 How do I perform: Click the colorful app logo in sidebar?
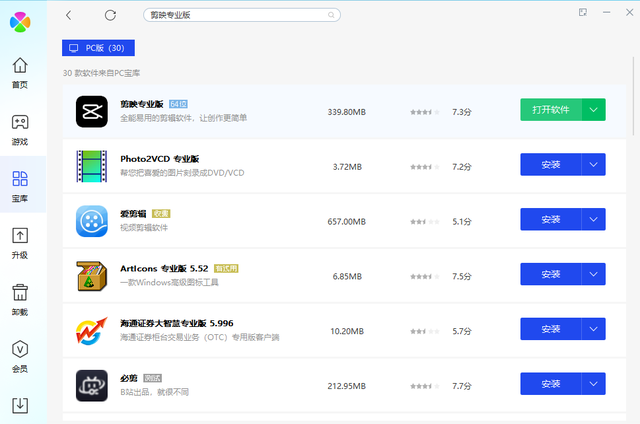pyautogui.click(x=20, y=22)
